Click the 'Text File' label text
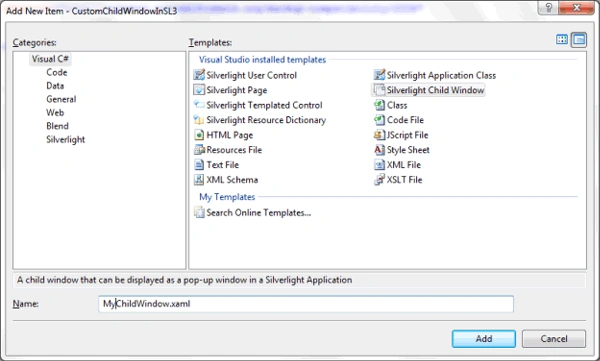This screenshot has height=361, width=600. point(223,165)
